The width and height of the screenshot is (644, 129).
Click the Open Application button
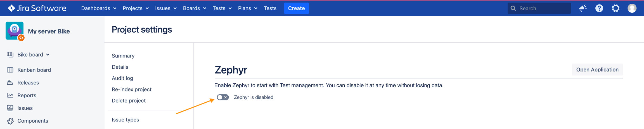[597, 70]
